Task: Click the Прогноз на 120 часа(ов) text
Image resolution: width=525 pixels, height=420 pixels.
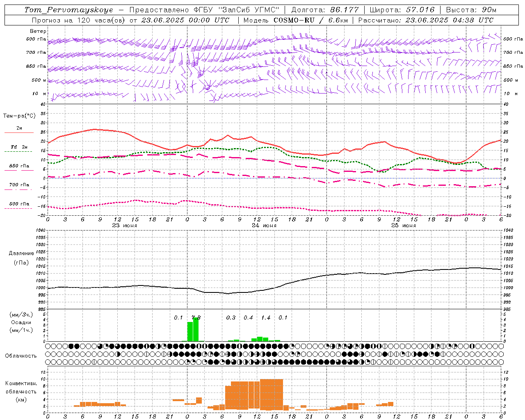Action: pos(79,20)
